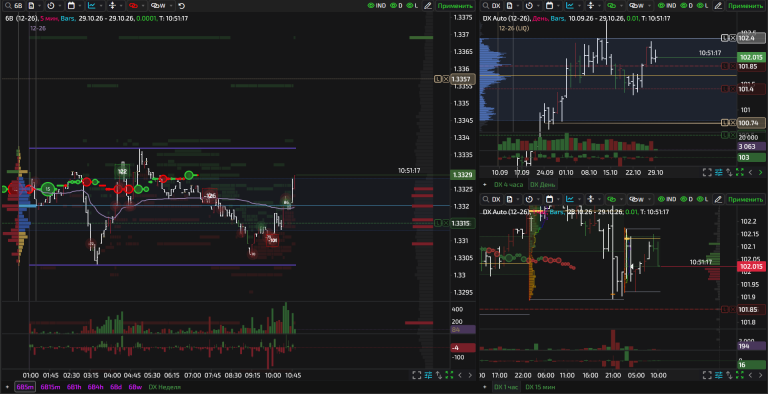The height and width of the screenshot is (394, 768).
Task: Select the pencil tool in DX 1 час chart toolbar
Action: coord(718,199)
